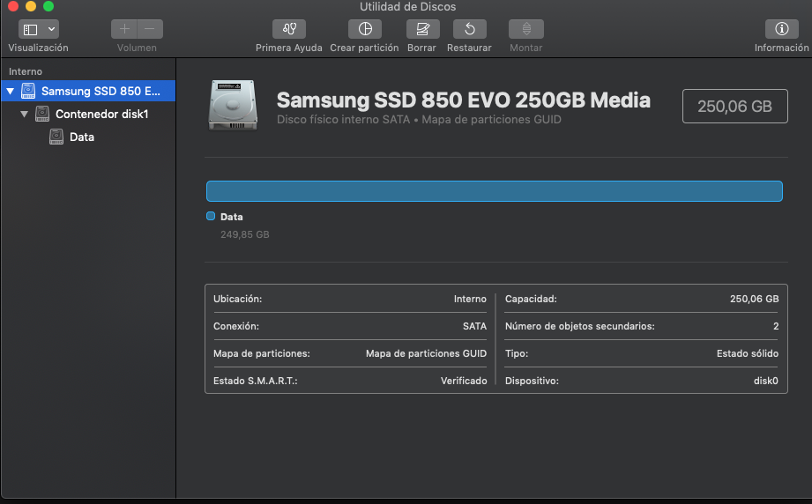Click the Mapa de particiones label in the table
This screenshot has height=504, width=812.
point(262,353)
